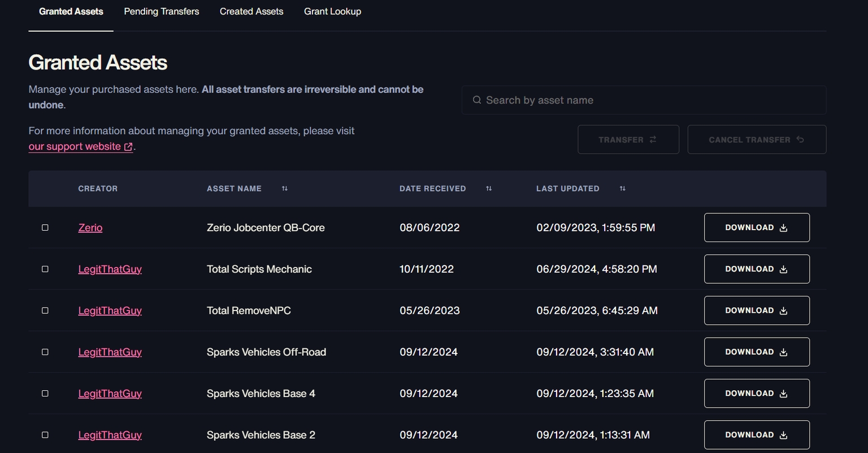Download Sparks Vehicles Off-Road asset
The image size is (868, 453).
tap(757, 352)
